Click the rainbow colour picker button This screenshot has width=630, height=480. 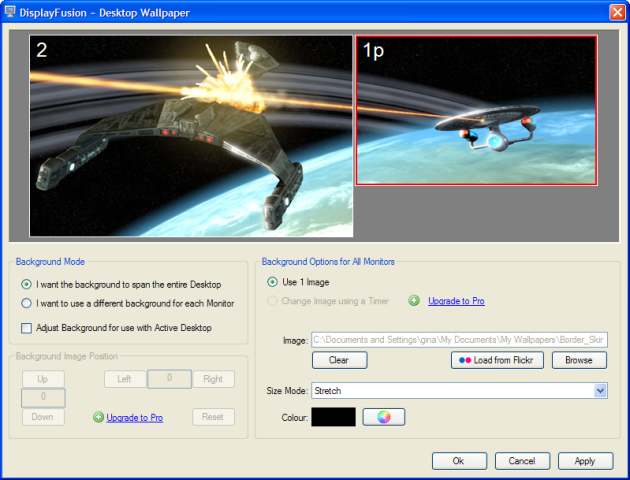pyautogui.click(x=384, y=417)
